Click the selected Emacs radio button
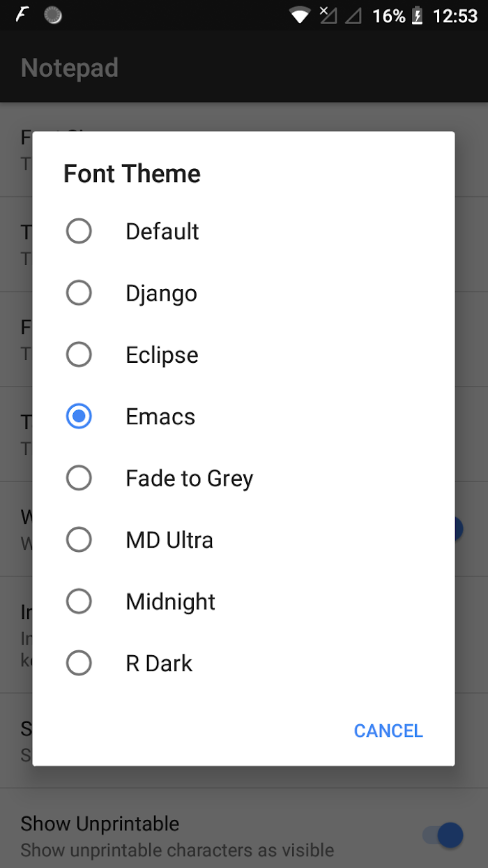Screen dimensions: 488x868 (x=79, y=417)
